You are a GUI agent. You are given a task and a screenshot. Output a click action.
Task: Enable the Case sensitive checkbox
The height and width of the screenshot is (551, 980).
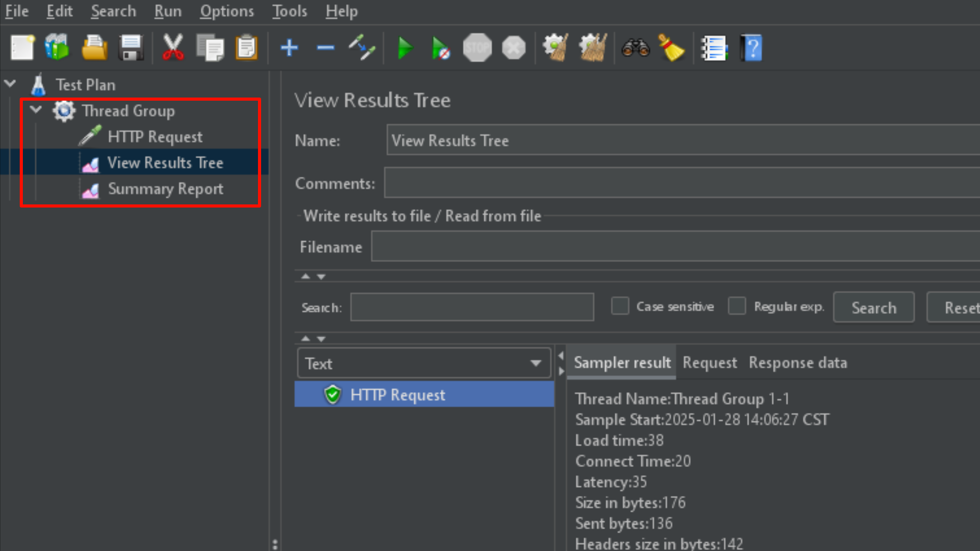point(620,306)
